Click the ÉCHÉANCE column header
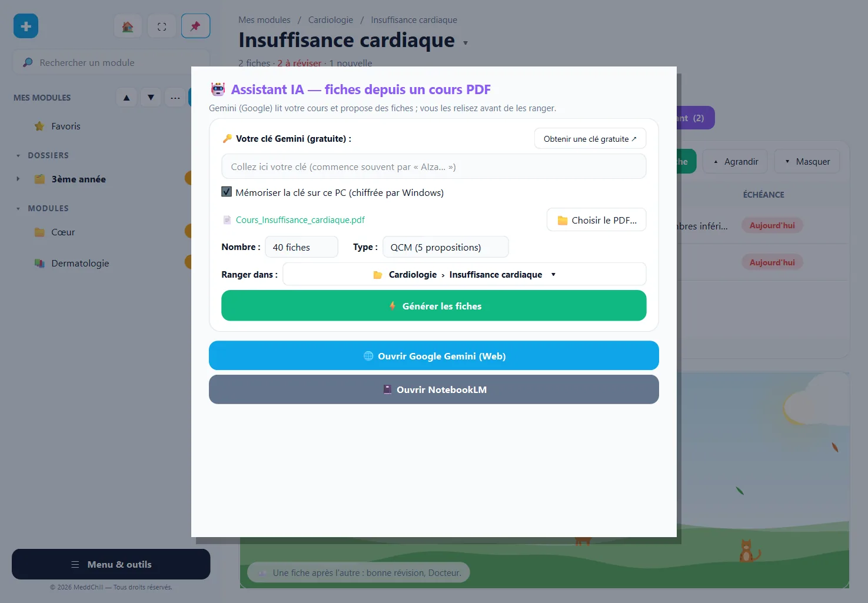Viewport: 868px width, 603px height. tap(763, 195)
